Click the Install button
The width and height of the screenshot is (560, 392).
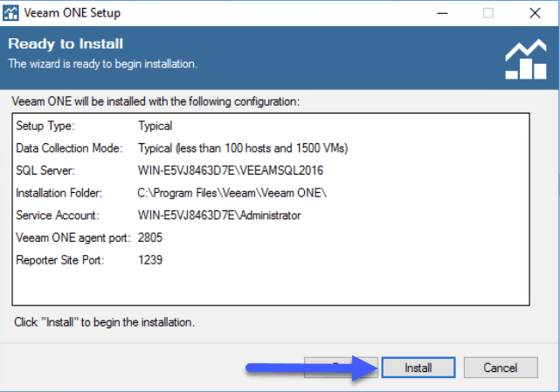point(418,368)
